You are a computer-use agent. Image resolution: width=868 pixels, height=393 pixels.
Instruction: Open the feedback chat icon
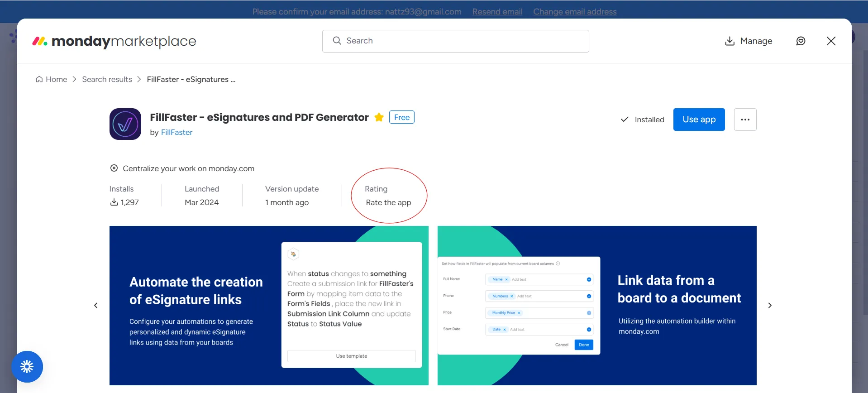click(x=801, y=41)
